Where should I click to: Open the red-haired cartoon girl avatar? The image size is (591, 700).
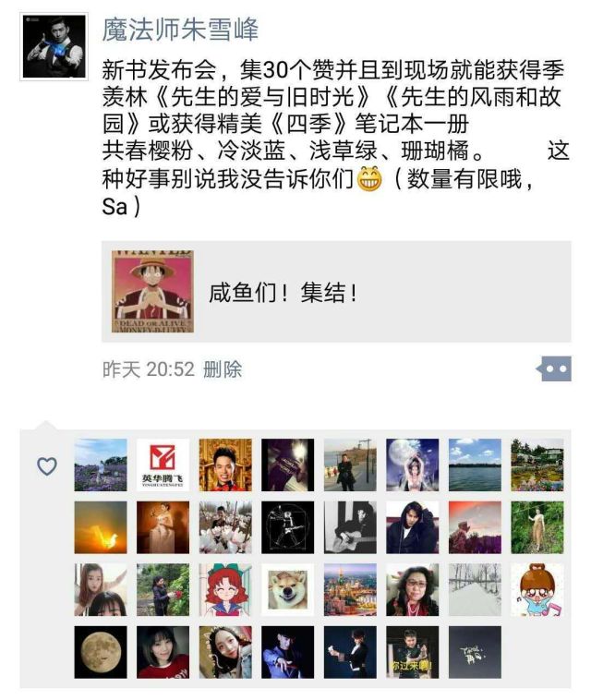pyautogui.click(x=225, y=590)
